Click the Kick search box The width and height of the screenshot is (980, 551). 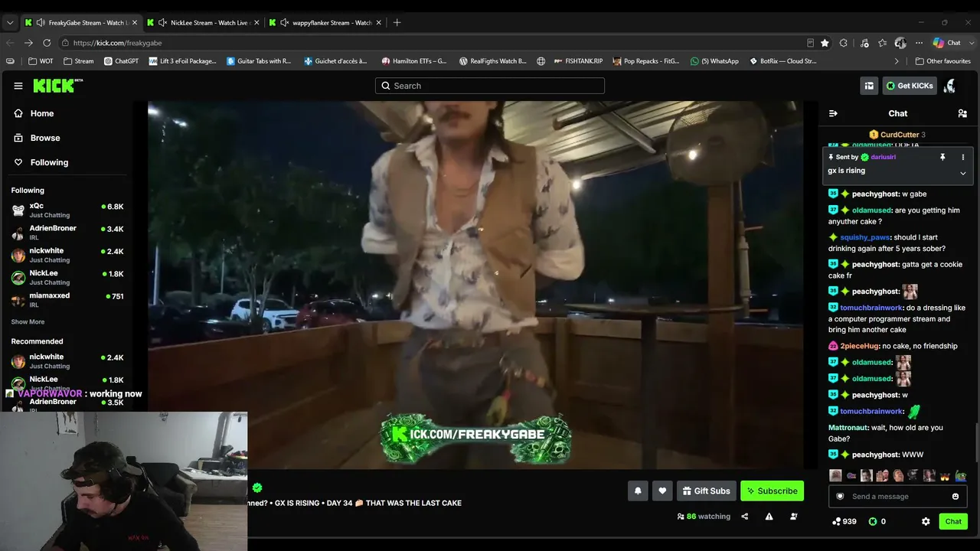click(x=490, y=86)
